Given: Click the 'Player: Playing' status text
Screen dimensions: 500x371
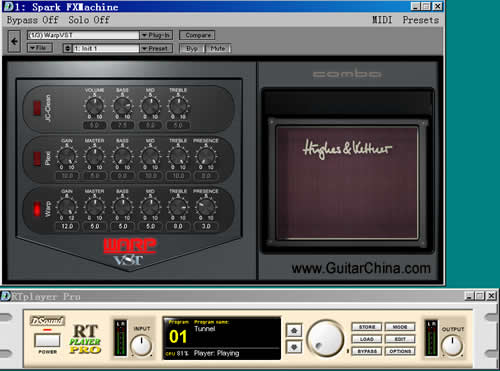Looking at the screenshot, I should 216,353.
